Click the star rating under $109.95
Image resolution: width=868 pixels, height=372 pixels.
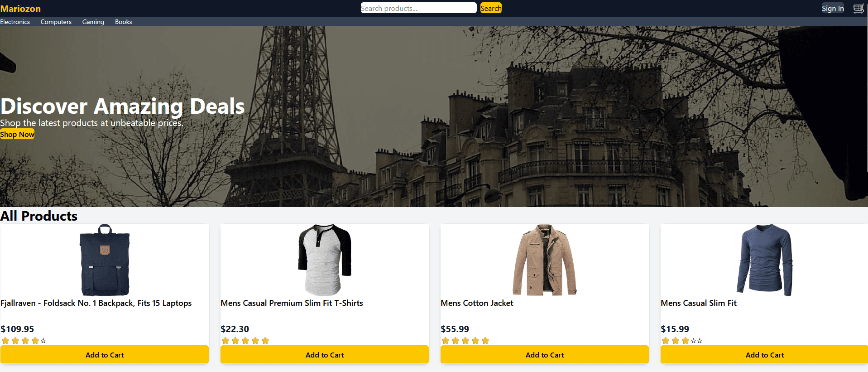[x=24, y=341]
